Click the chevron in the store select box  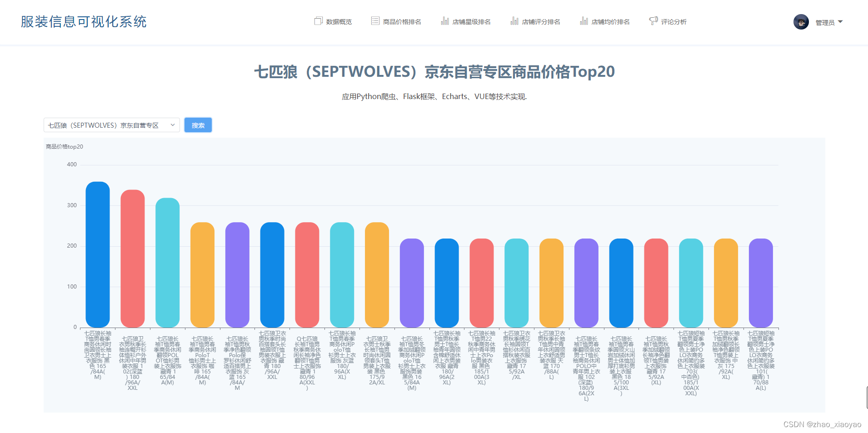pos(173,125)
